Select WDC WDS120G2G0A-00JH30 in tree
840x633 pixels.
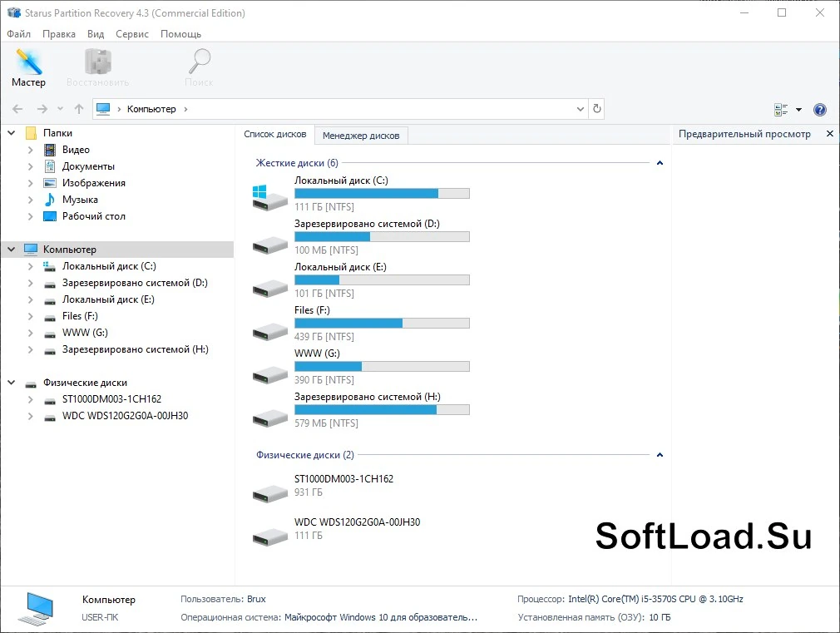point(125,416)
